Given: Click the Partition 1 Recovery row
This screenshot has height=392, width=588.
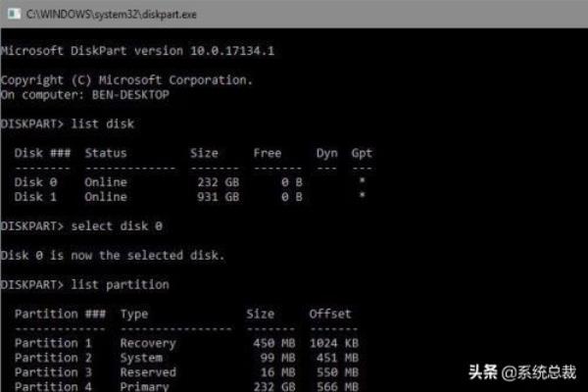Looking at the screenshot, I should [187, 343].
